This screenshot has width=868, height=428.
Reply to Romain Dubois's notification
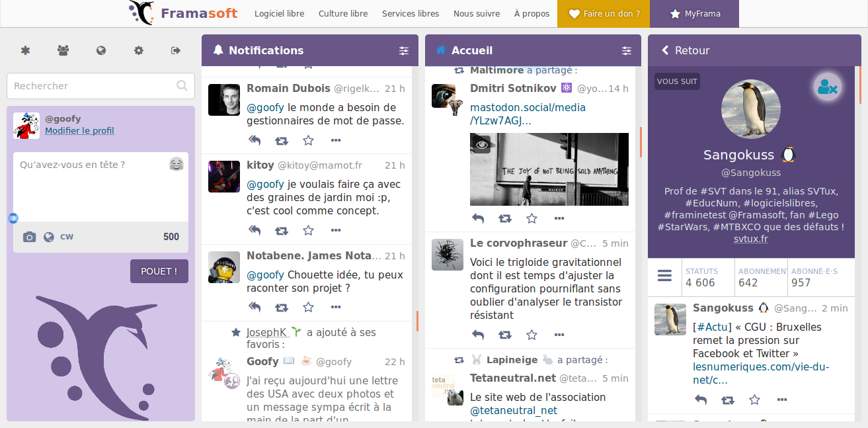[x=255, y=140]
